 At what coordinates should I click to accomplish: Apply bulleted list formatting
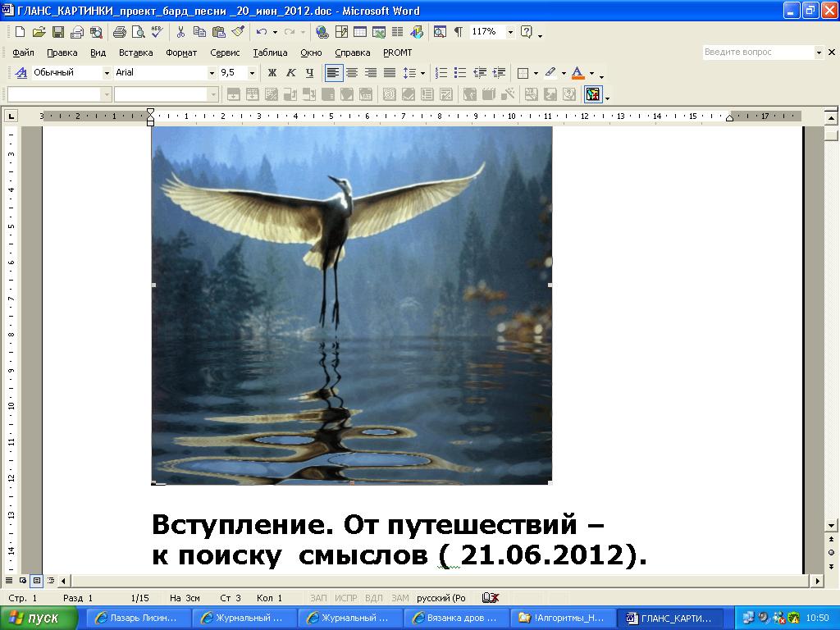460,73
